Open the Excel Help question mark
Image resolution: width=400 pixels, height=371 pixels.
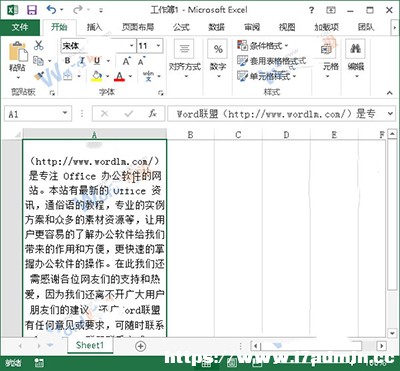click(x=311, y=10)
